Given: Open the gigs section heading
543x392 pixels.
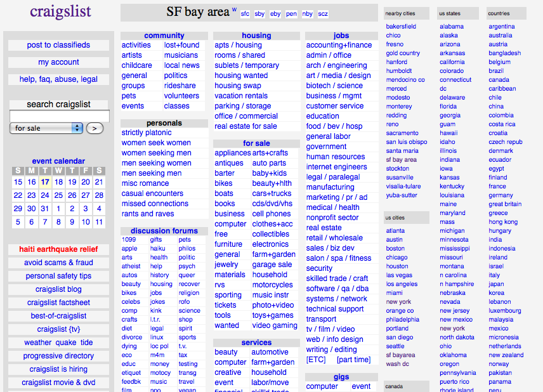Looking at the screenshot, I should coord(341,377).
